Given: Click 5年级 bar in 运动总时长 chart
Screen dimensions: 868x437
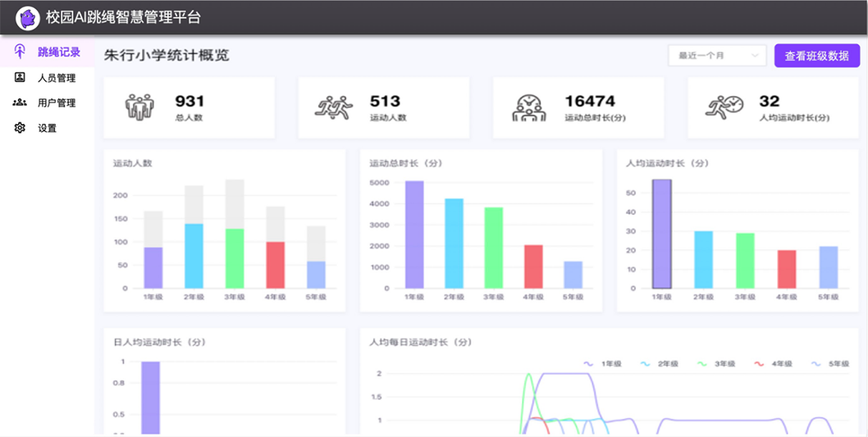Looking at the screenshot, I should tap(573, 275).
